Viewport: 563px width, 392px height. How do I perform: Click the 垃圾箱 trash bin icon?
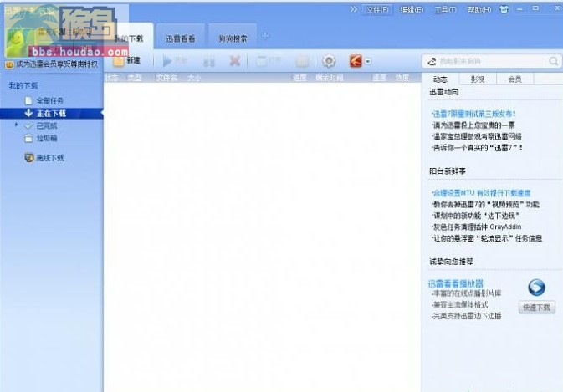click(28, 138)
